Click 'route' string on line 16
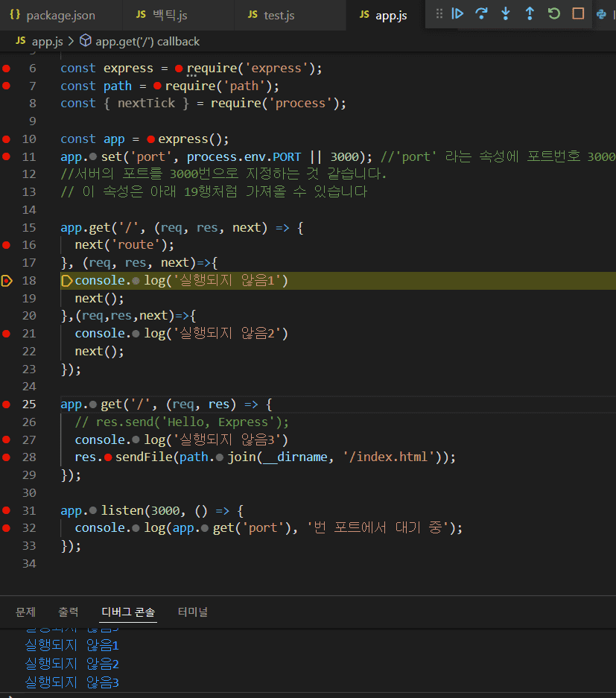This screenshot has height=698, width=616. (x=136, y=245)
